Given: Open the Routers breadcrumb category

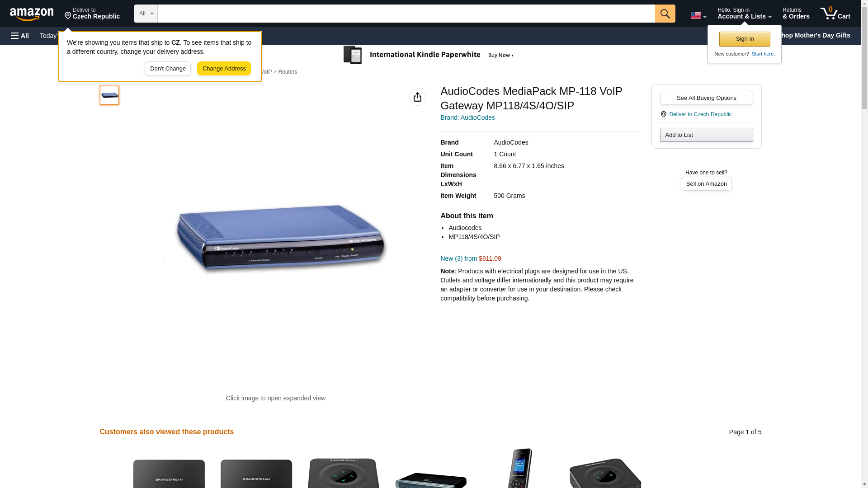Looking at the screenshot, I should pyautogui.click(x=288, y=72).
